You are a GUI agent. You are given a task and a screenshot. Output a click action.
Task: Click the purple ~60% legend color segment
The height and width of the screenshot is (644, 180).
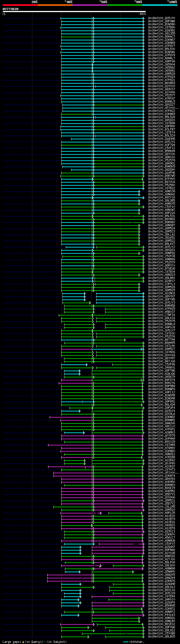[x=90, y=5]
